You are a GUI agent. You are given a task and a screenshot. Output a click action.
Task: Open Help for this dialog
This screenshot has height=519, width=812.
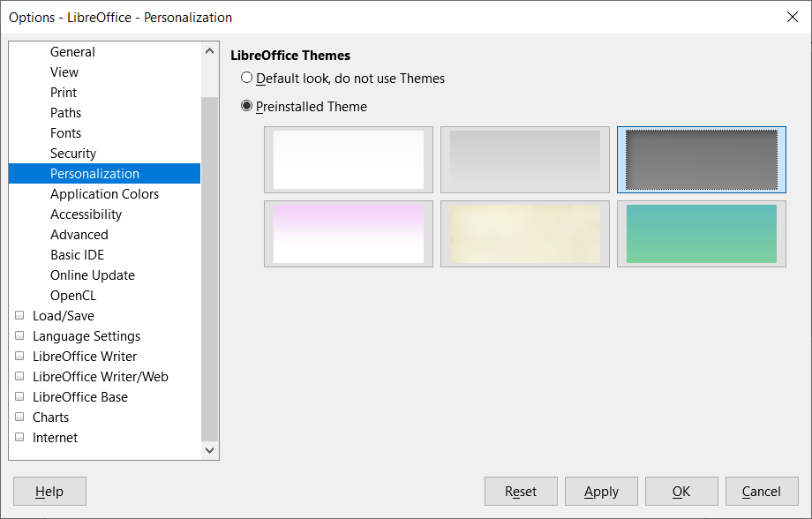(x=49, y=491)
